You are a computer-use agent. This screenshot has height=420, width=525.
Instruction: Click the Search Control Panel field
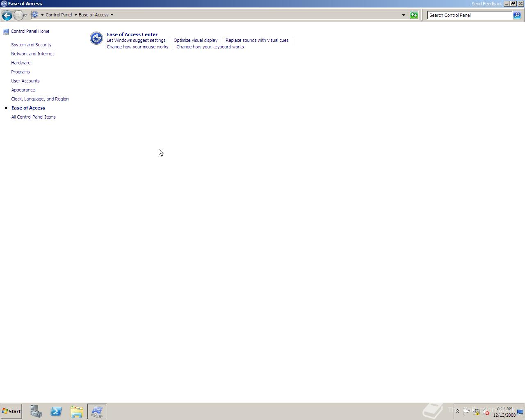tap(470, 15)
